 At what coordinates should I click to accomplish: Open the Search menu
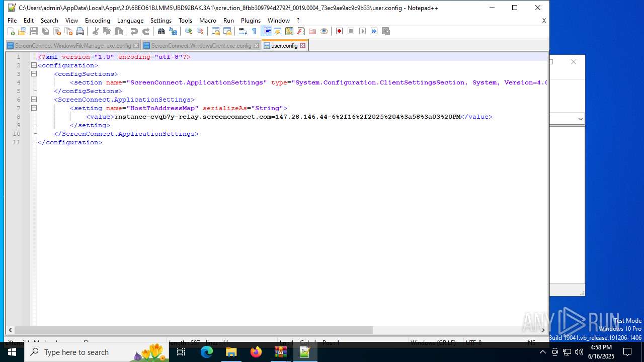pos(49,21)
